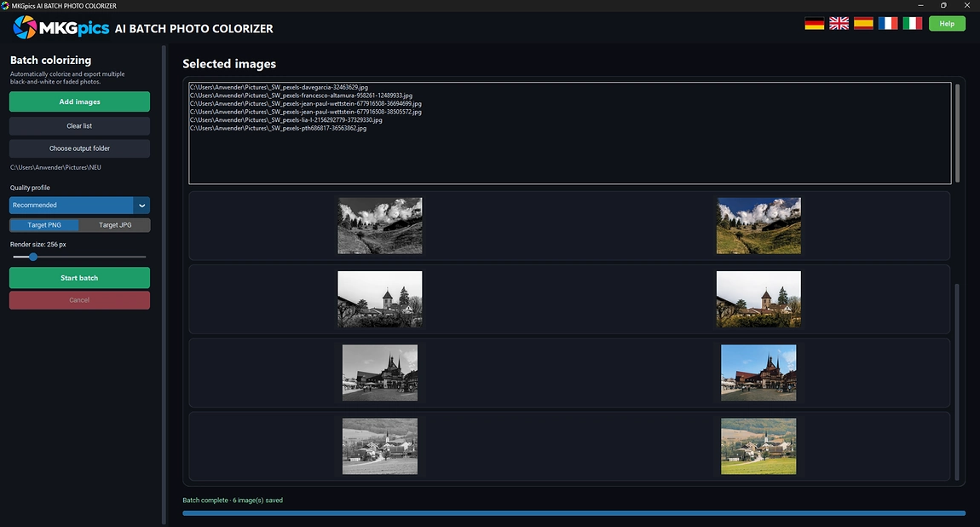Screen dimensions: 980x527
Task: Open the Help button
Action: click(x=947, y=24)
